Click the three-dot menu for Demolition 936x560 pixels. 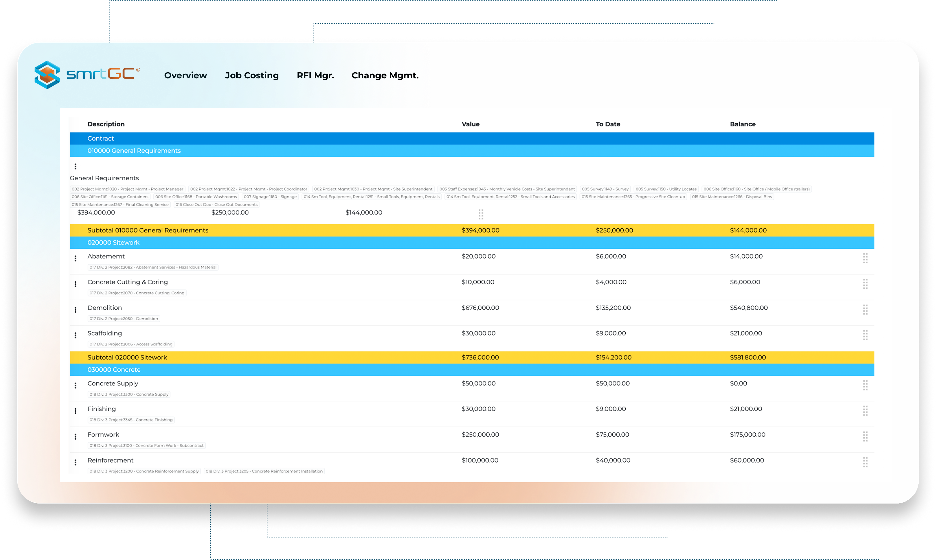coord(76,310)
